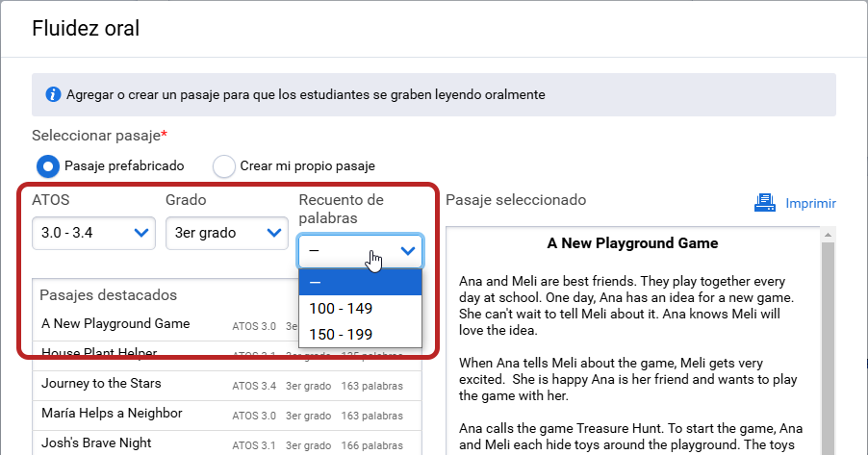The width and height of the screenshot is (868, 455).
Task: Click the Fluidez oral title
Action: click(86, 28)
